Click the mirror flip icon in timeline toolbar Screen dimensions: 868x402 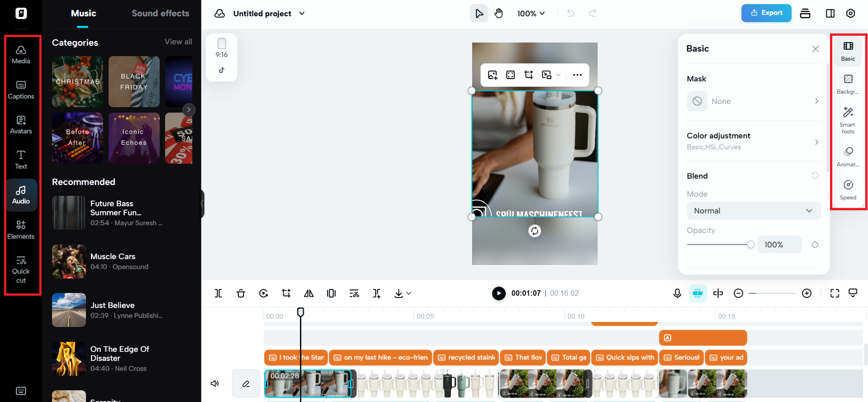pos(309,293)
